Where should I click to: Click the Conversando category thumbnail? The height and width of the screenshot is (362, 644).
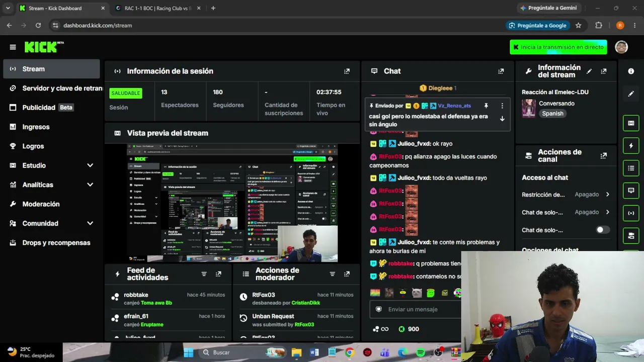[529, 109]
